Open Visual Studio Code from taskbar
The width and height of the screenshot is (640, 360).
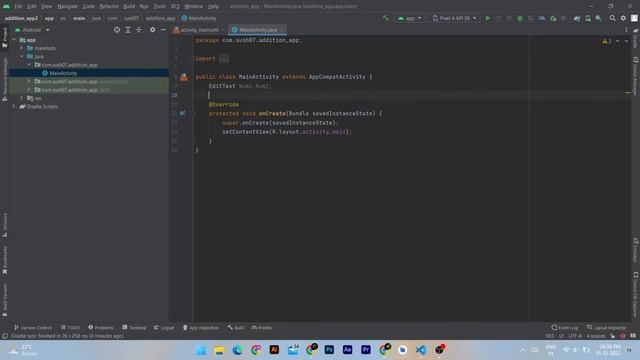[x=421, y=350]
